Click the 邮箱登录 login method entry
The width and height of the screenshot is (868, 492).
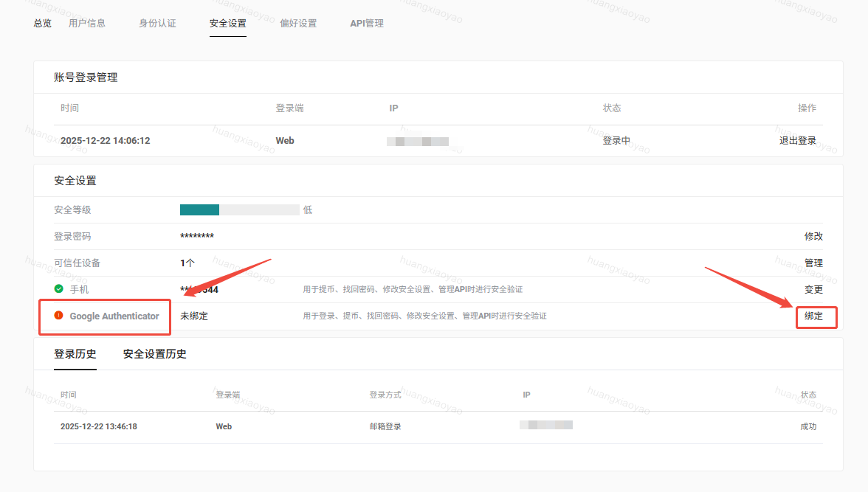[x=385, y=426]
